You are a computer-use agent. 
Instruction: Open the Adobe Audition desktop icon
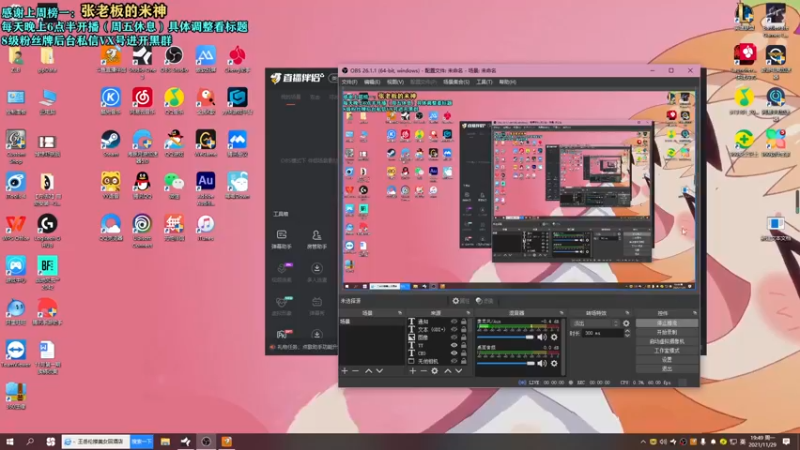click(x=206, y=188)
